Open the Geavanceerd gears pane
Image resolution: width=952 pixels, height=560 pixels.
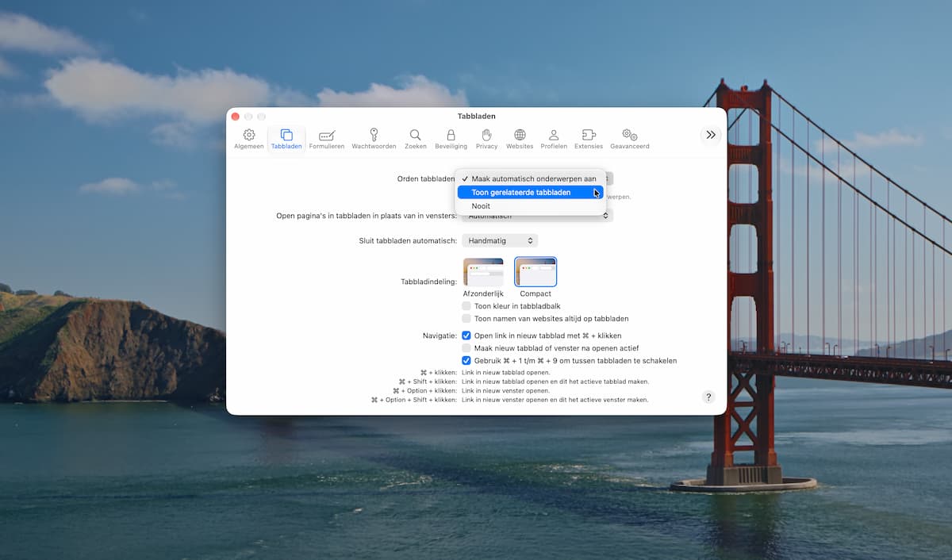[630, 139]
